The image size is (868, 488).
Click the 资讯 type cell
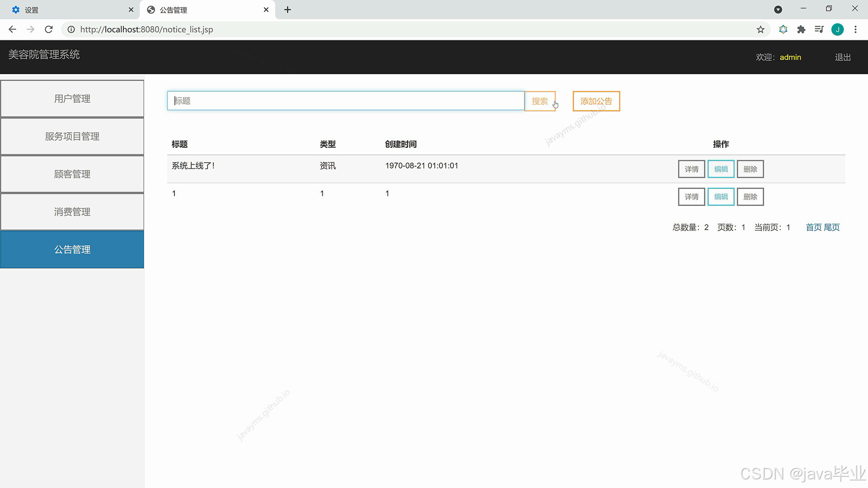[x=328, y=166]
